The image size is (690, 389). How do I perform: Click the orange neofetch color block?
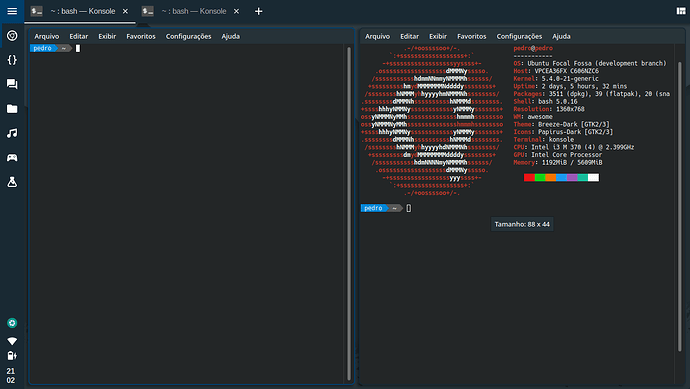(x=551, y=177)
